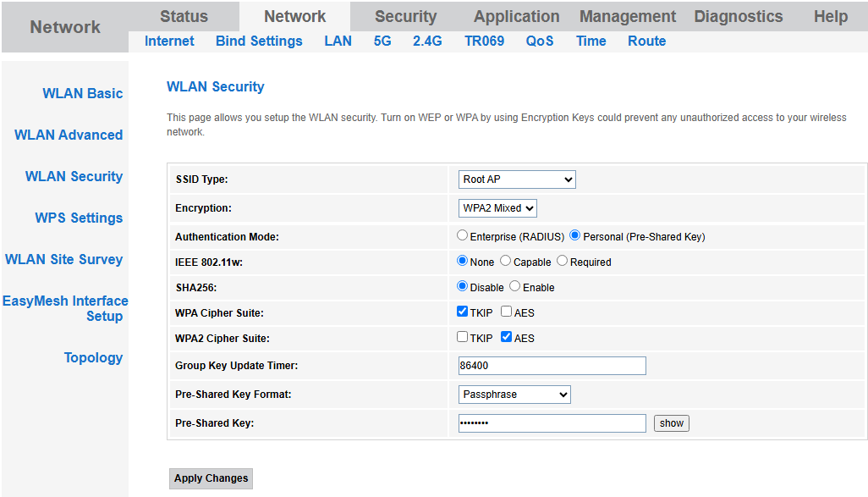
Task: Click the Apply Changes button
Action: (x=211, y=478)
